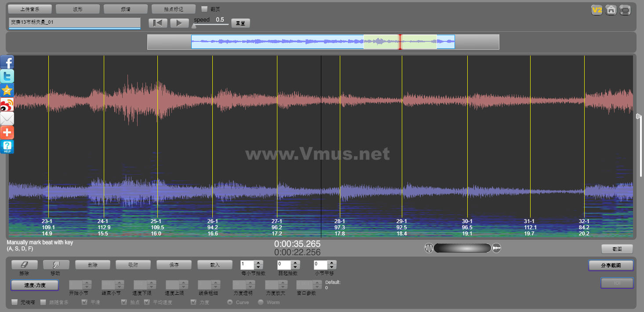This screenshot has height=312, width=644.
Task: Click the yellow V2 version icon
Action: (597, 10)
